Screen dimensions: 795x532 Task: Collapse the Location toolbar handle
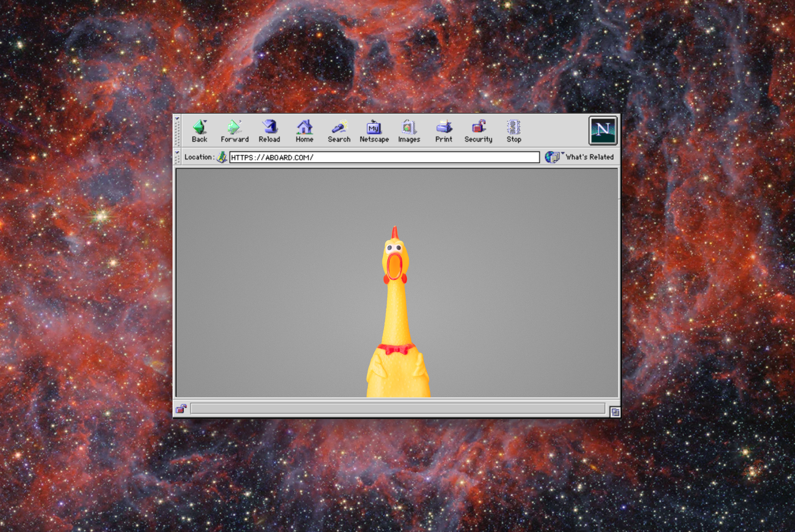pos(177,157)
